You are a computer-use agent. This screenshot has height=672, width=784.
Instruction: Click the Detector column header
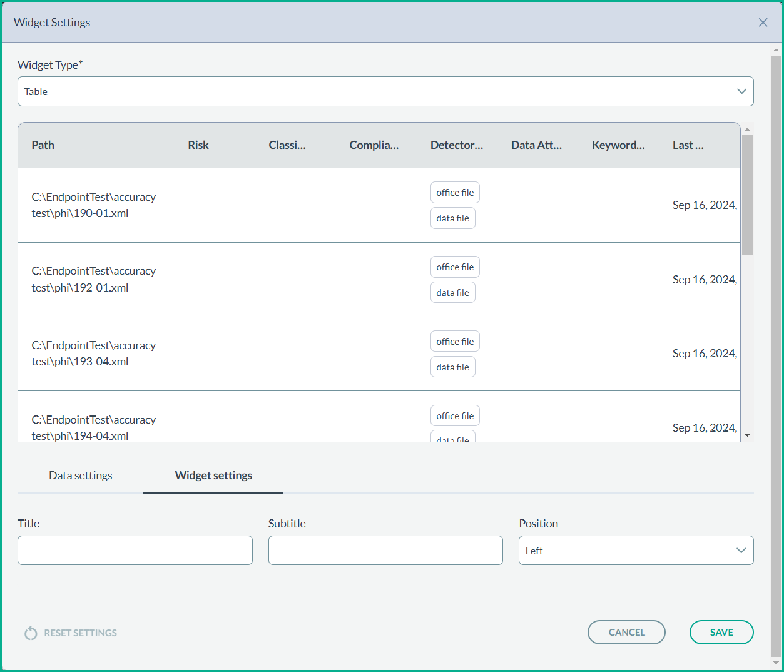457,145
